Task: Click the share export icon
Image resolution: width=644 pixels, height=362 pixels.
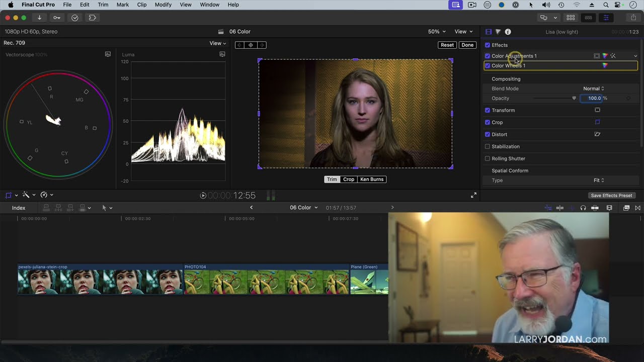Action: point(633,18)
